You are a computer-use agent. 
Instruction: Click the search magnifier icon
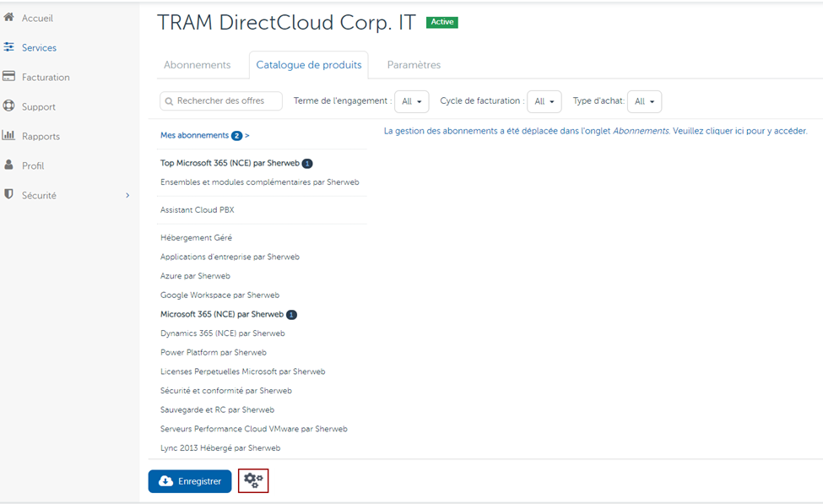(x=169, y=101)
